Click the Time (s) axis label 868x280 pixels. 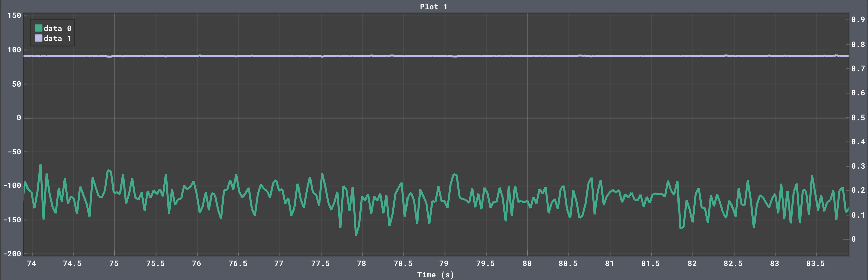[x=435, y=275]
